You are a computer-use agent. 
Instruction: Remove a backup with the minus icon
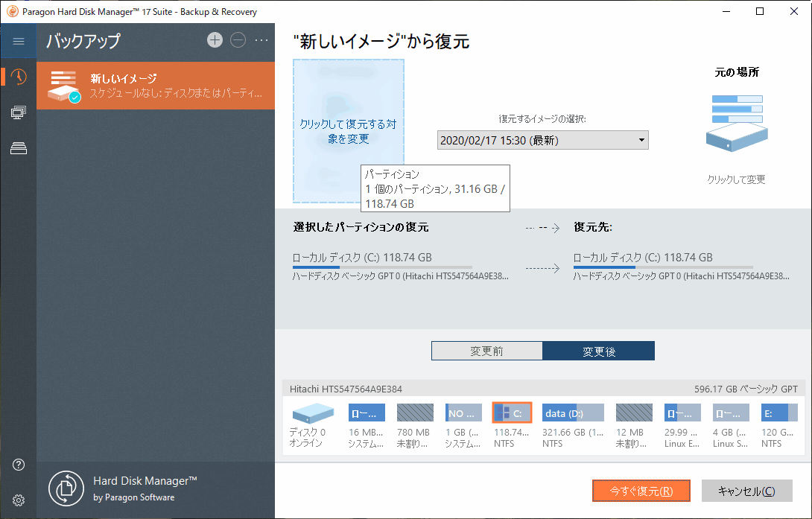[x=238, y=40]
